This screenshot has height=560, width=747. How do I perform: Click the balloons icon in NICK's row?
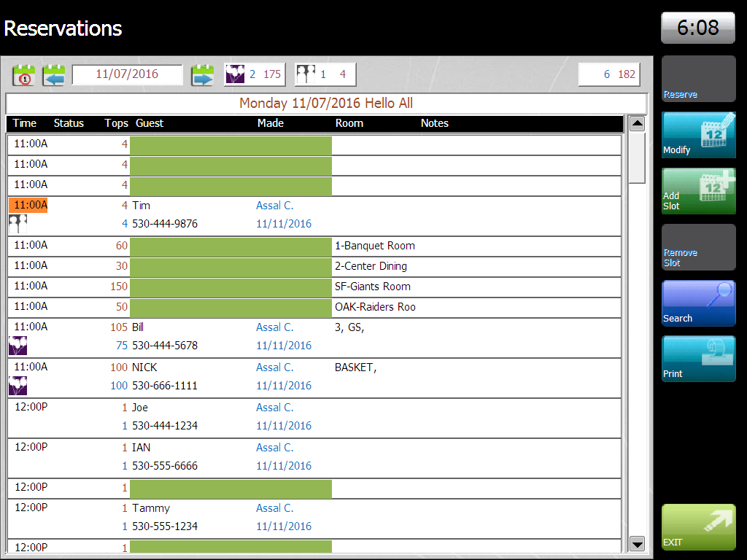(x=18, y=385)
